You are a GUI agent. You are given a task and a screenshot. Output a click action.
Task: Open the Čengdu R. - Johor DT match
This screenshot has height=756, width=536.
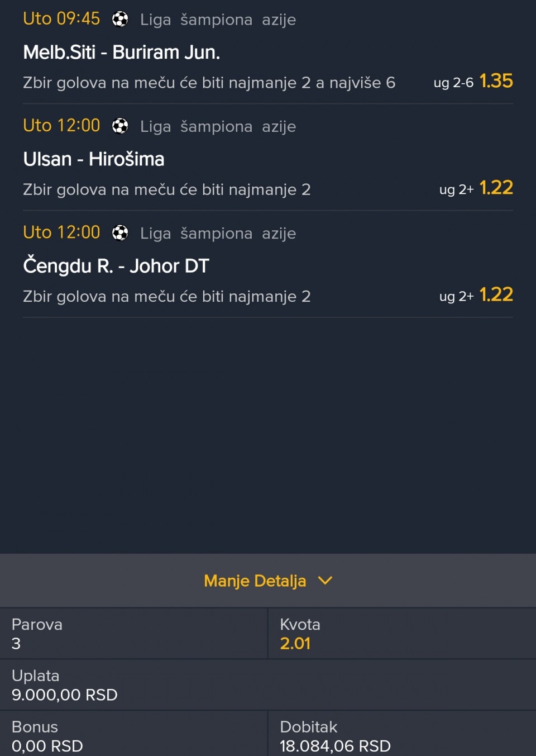[x=116, y=266]
